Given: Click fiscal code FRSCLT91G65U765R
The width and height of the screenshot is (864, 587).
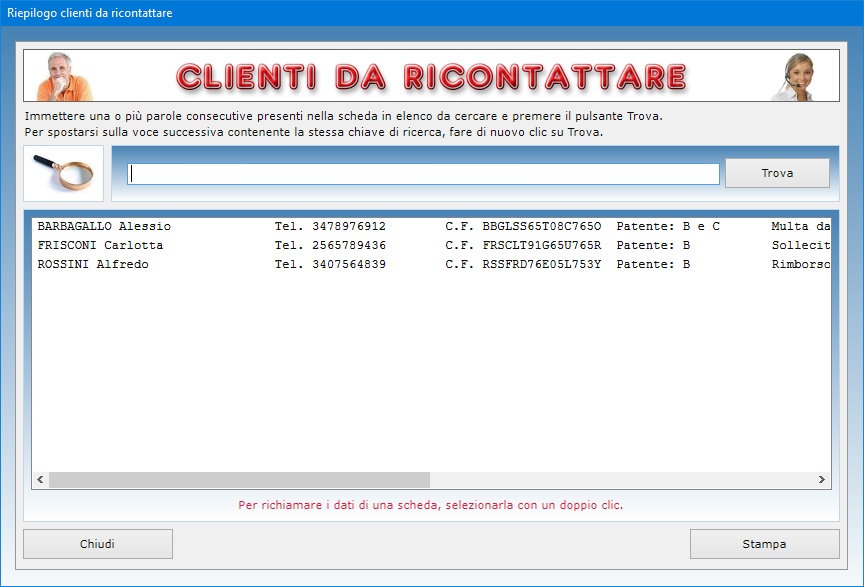Looking at the screenshot, I should 542,245.
